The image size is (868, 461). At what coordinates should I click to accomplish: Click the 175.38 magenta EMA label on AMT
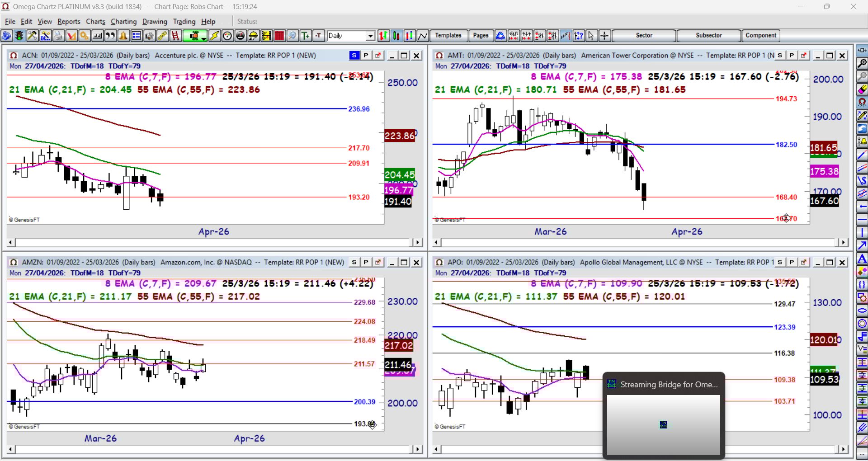point(824,171)
